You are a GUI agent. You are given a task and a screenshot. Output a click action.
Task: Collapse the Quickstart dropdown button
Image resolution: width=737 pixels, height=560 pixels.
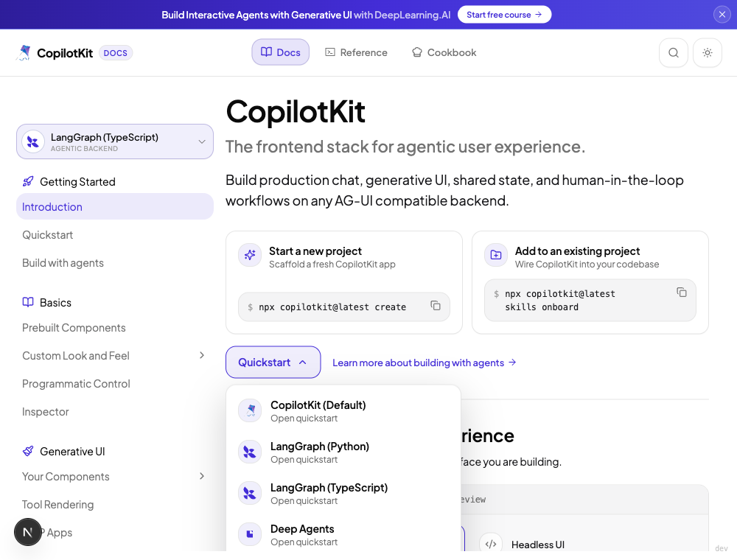[273, 363]
